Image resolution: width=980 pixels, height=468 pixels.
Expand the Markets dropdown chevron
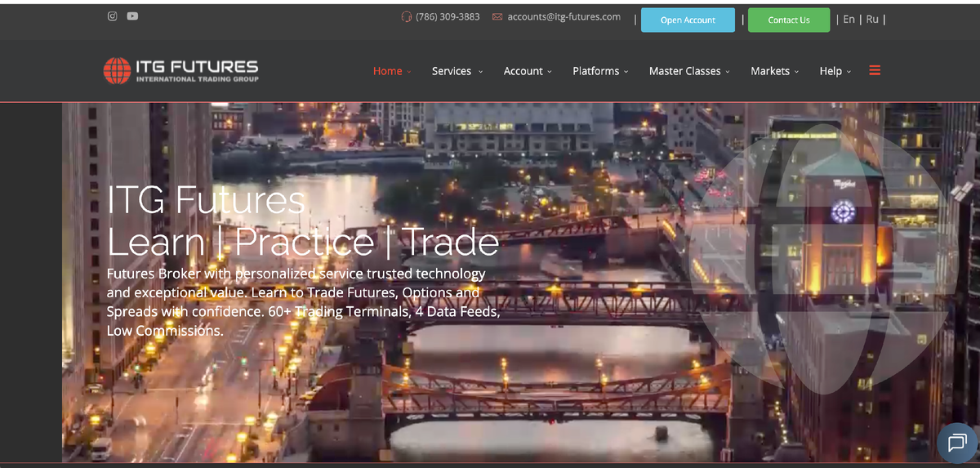click(796, 72)
